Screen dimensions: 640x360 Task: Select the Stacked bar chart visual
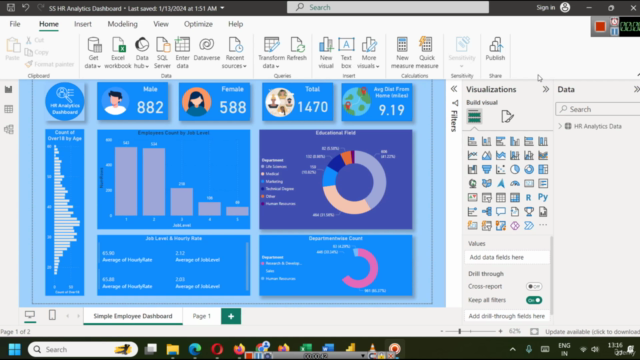[473, 142]
